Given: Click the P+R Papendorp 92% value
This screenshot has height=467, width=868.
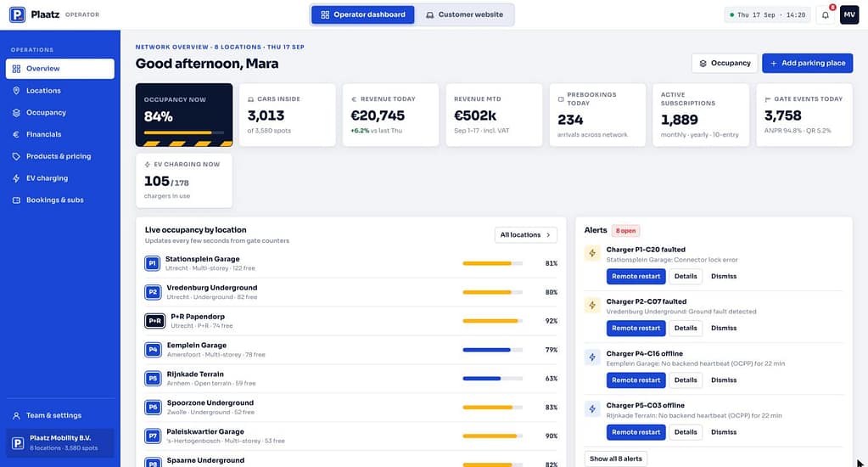Looking at the screenshot, I should coord(551,321).
